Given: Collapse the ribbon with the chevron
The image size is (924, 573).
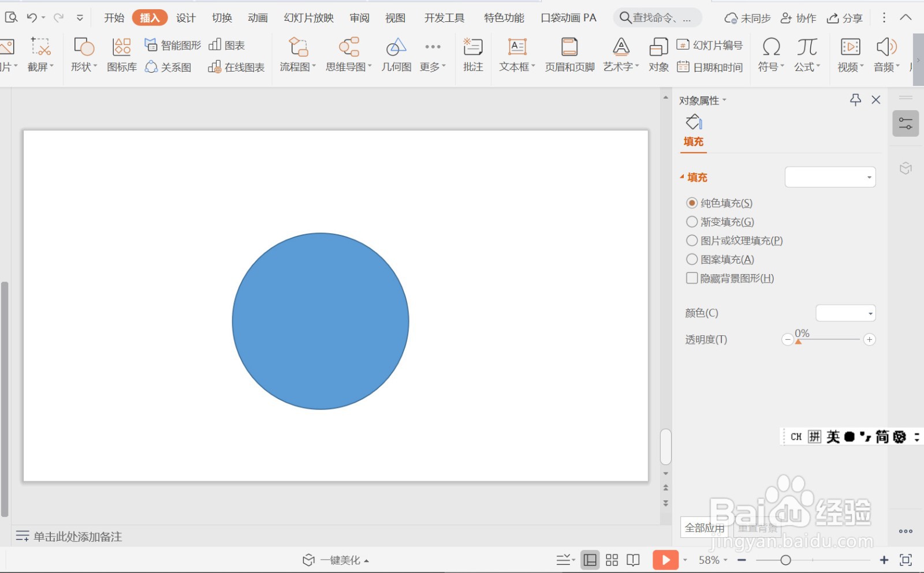Looking at the screenshot, I should 906,17.
